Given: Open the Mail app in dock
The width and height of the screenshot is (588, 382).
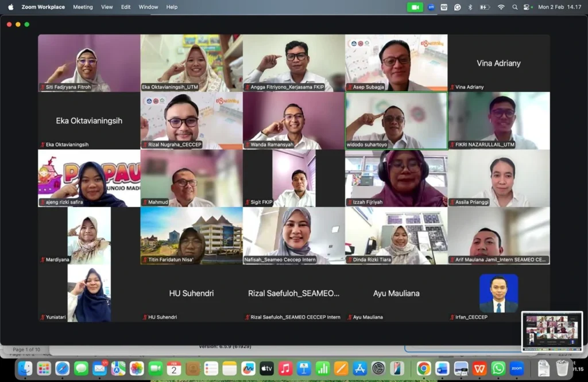Looking at the screenshot, I should coord(100,368).
